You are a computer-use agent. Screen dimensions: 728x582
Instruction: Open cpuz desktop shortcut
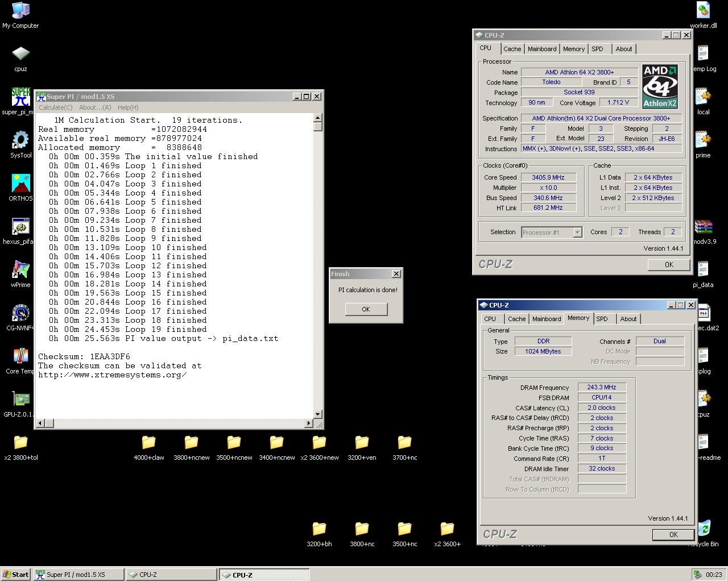(x=20, y=59)
